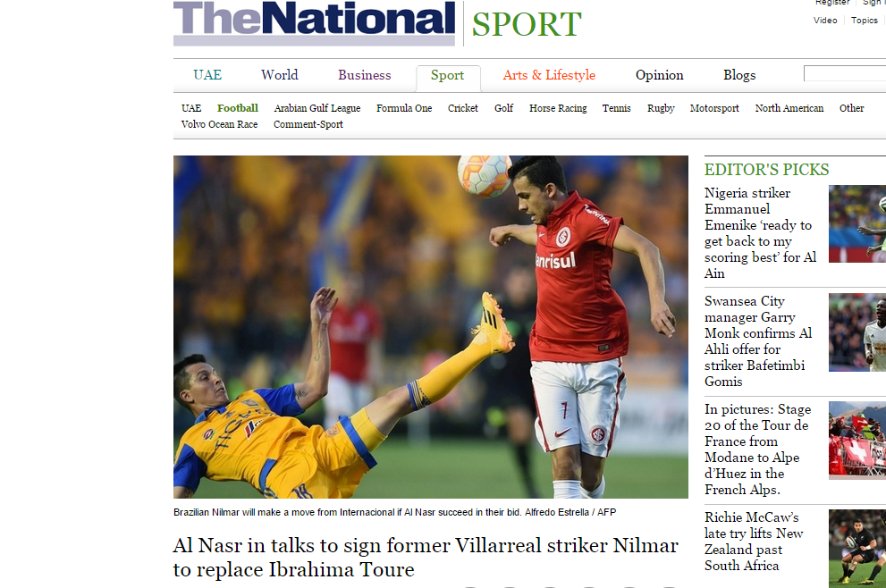Open the UAE main navigation tab
The image size is (886, 588).
tap(207, 75)
